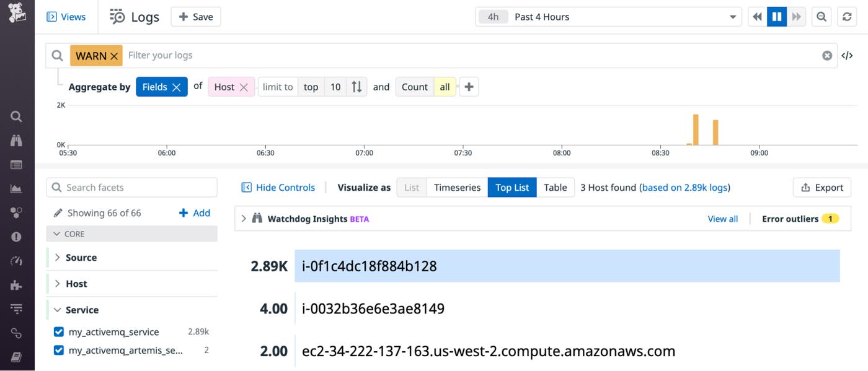
Task: Uncheck the my_activemq_service facet
Action: 58,331
